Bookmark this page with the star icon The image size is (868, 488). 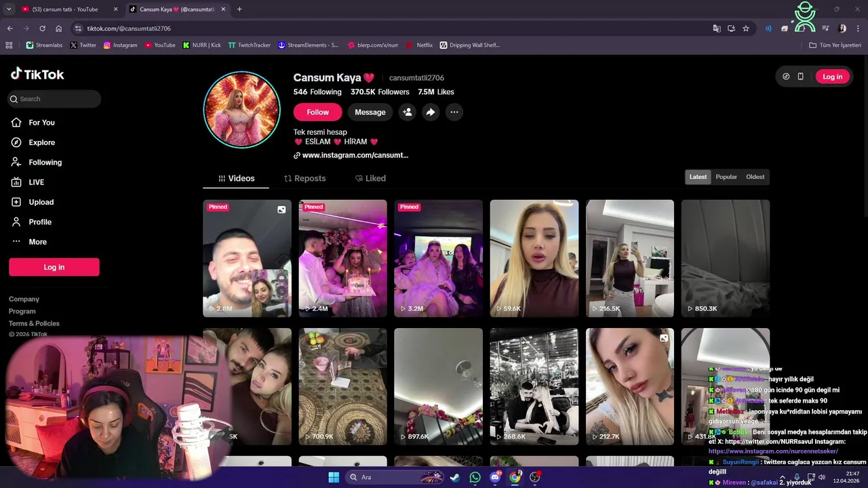point(746,28)
